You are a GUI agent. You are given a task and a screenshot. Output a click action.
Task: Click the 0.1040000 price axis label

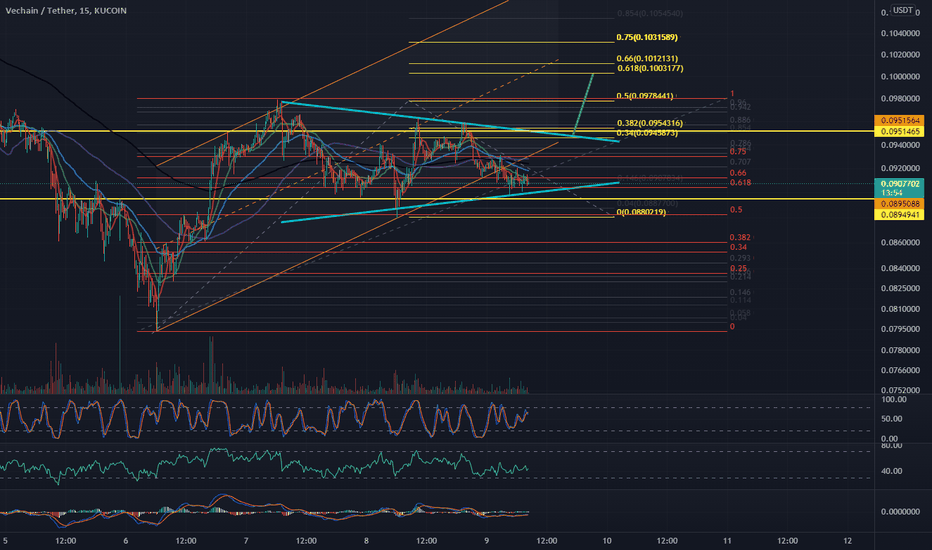pos(900,34)
